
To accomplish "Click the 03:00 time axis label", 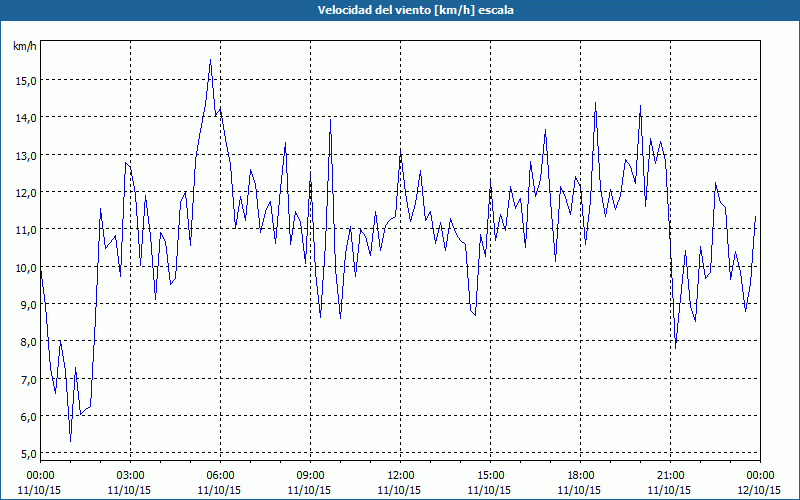I will 131,476.
